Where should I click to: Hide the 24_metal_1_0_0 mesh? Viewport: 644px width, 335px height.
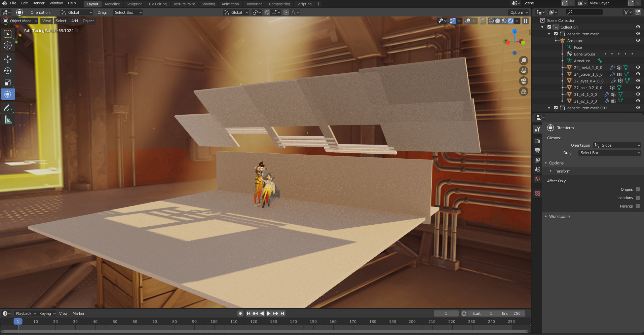click(638, 67)
